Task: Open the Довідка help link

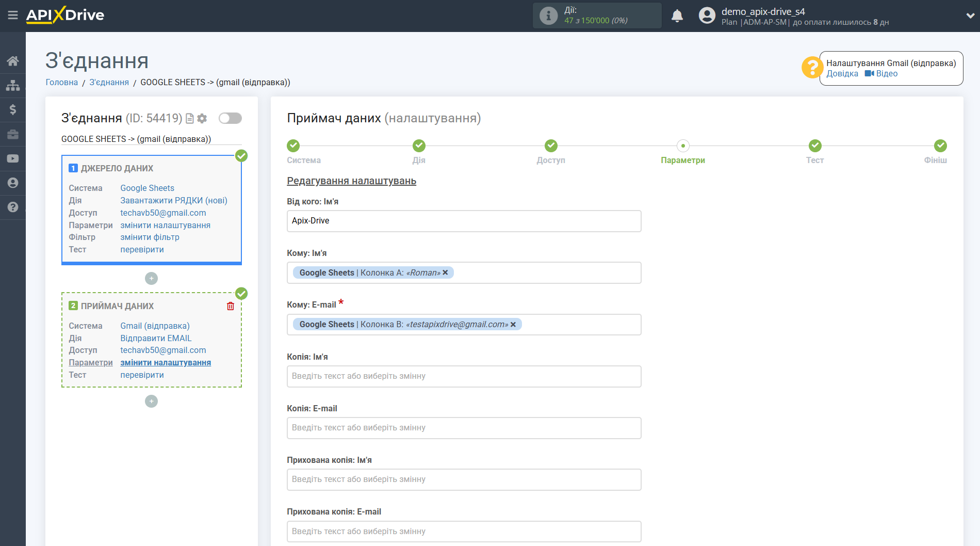Action: click(842, 73)
